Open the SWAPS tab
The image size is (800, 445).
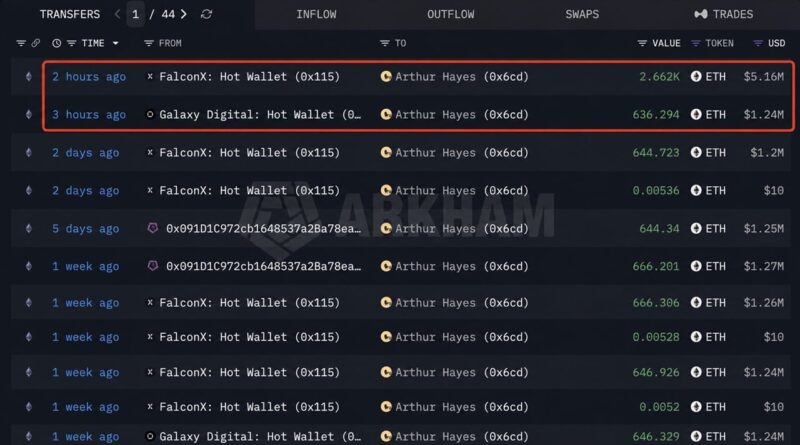582,14
